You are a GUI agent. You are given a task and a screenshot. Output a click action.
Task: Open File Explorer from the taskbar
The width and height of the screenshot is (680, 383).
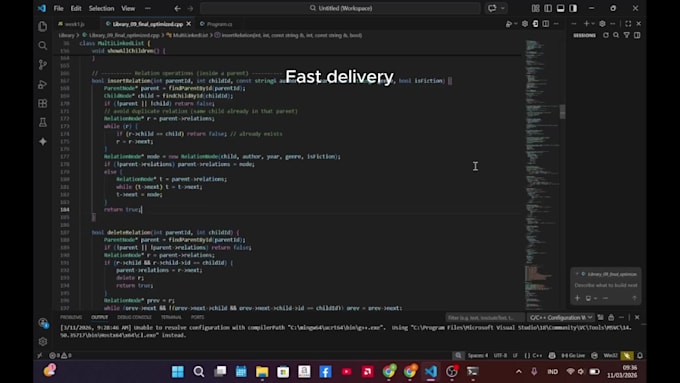point(262,371)
